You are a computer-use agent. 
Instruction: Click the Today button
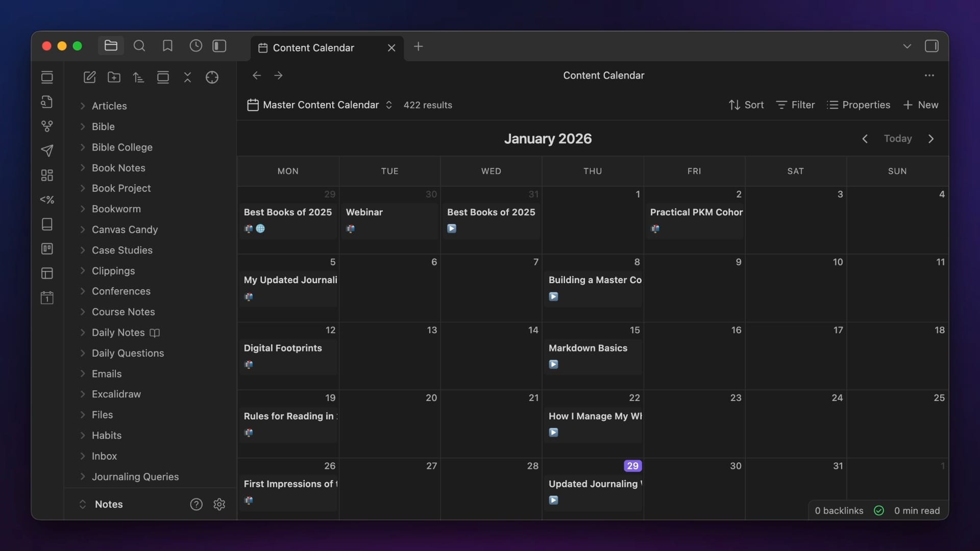tap(897, 139)
